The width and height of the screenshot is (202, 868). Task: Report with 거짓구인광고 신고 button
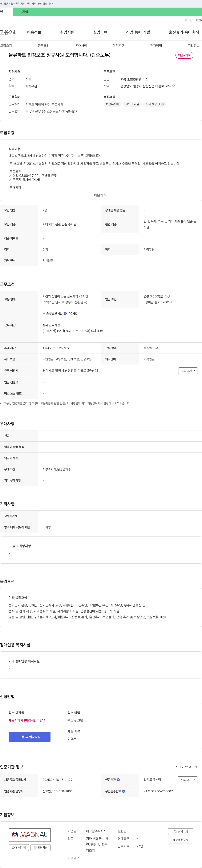point(187,767)
